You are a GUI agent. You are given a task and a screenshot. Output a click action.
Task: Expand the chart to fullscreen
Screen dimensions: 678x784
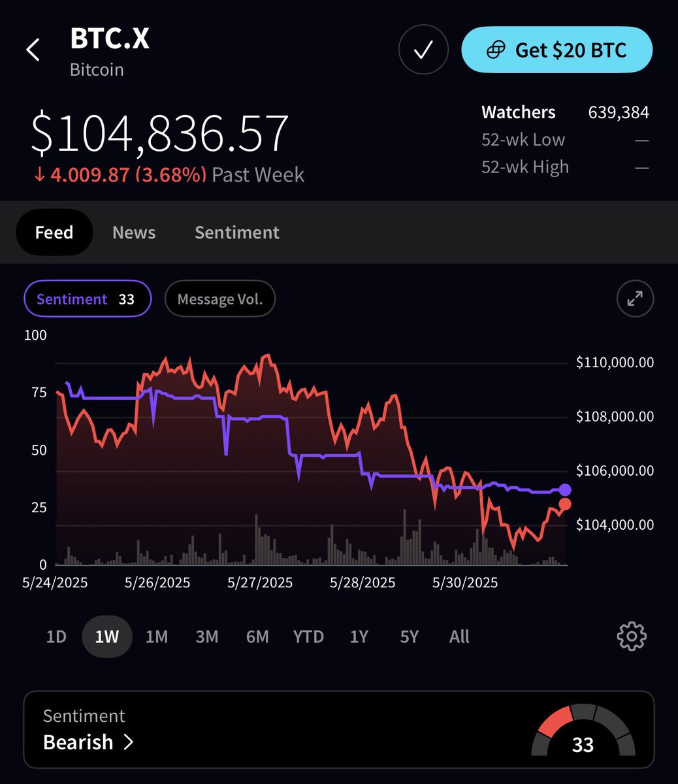click(x=635, y=299)
